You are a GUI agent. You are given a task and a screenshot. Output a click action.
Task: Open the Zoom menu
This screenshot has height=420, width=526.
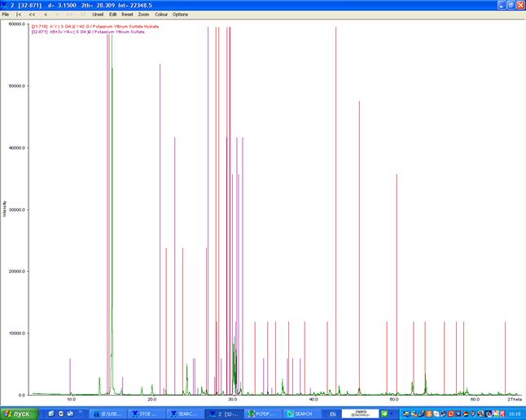143,15
